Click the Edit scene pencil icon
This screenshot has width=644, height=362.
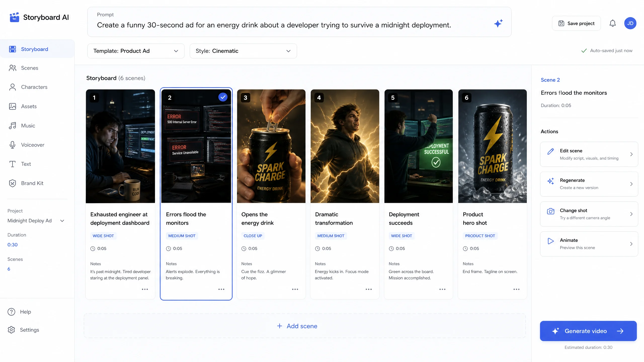pos(550,151)
